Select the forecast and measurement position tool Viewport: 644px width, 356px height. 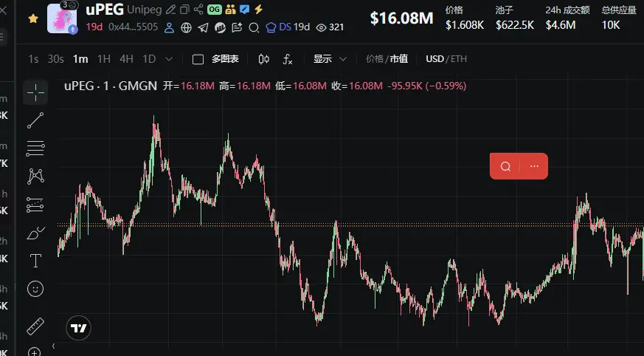click(x=35, y=205)
